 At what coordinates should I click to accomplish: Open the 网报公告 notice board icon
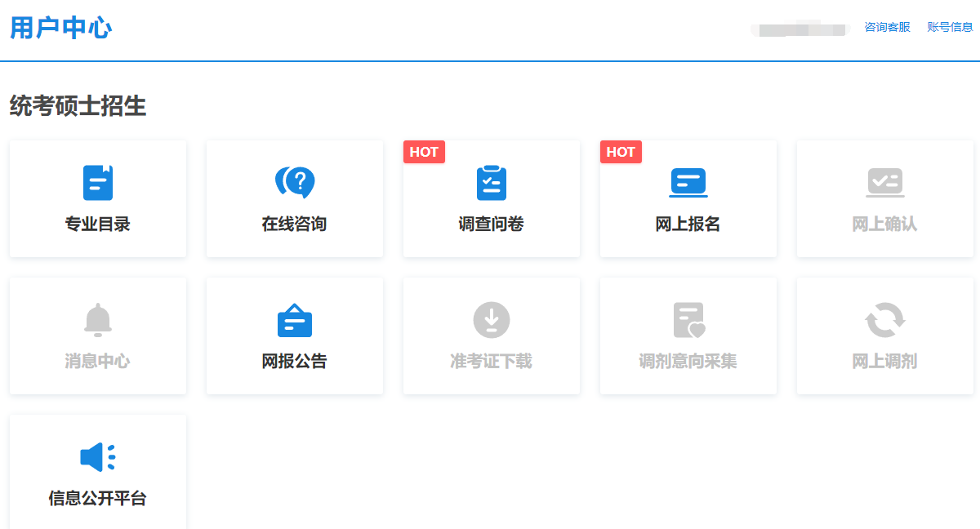click(x=295, y=320)
